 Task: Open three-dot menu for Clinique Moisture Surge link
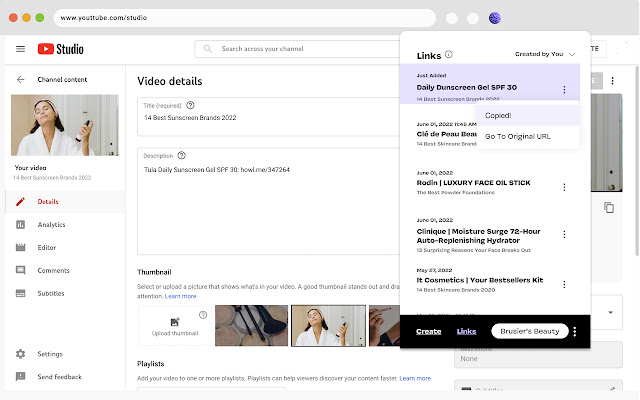[564, 236]
